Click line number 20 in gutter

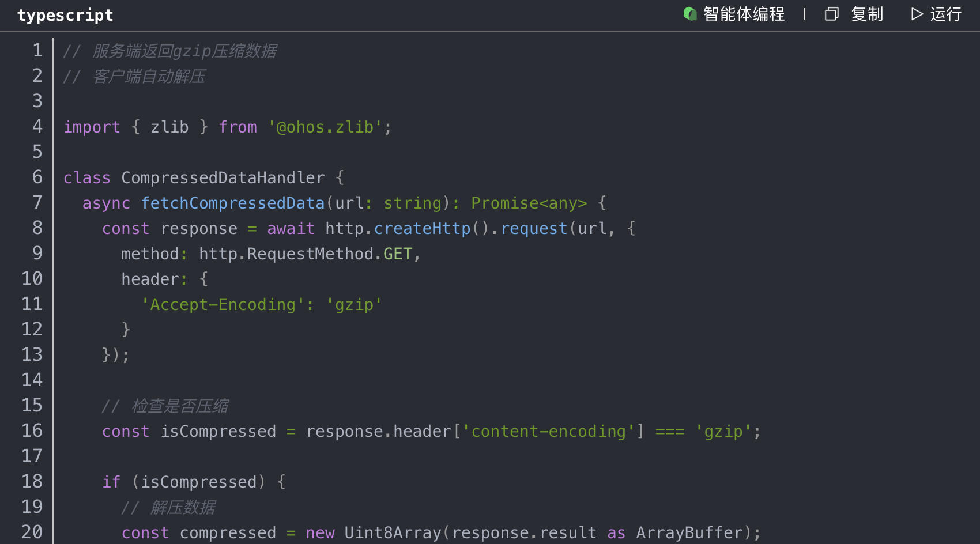click(32, 532)
